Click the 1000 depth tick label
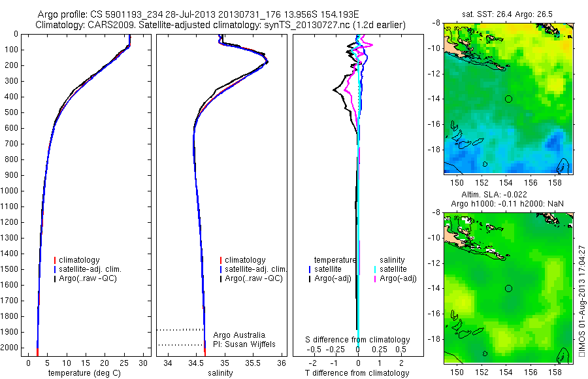This screenshot has height=379, width=588. point(10,191)
